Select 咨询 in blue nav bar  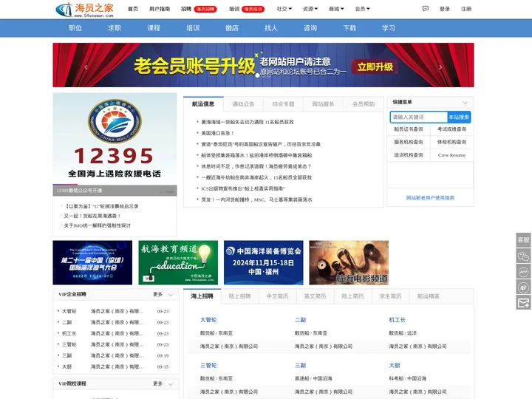[x=310, y=28]
